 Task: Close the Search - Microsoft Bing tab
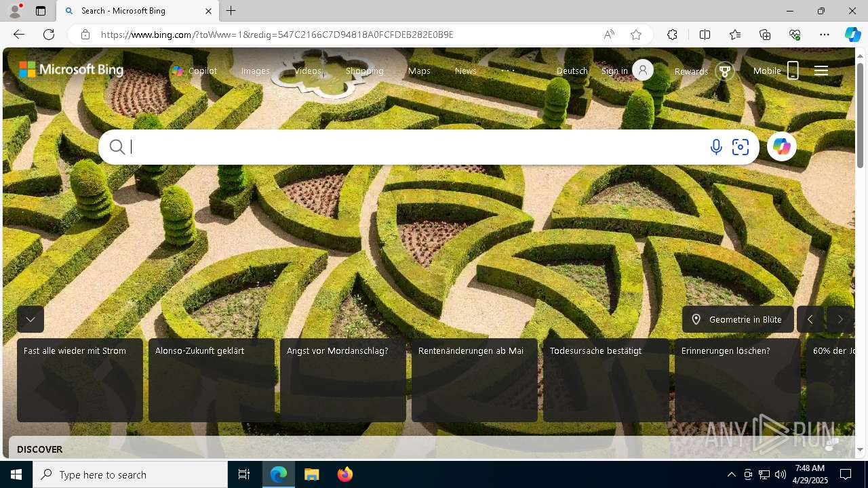(x=208, y=11)
